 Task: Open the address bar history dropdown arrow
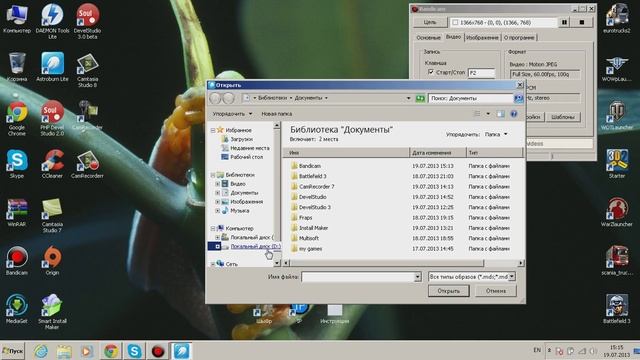408,98
